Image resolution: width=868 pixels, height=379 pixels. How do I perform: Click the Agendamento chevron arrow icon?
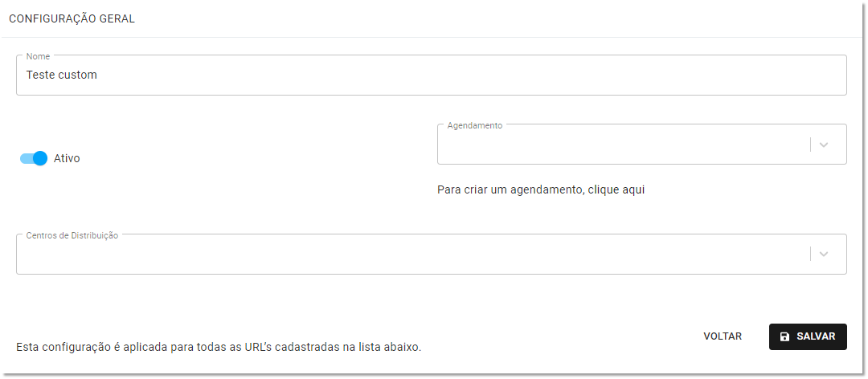(x=824, y=145)
